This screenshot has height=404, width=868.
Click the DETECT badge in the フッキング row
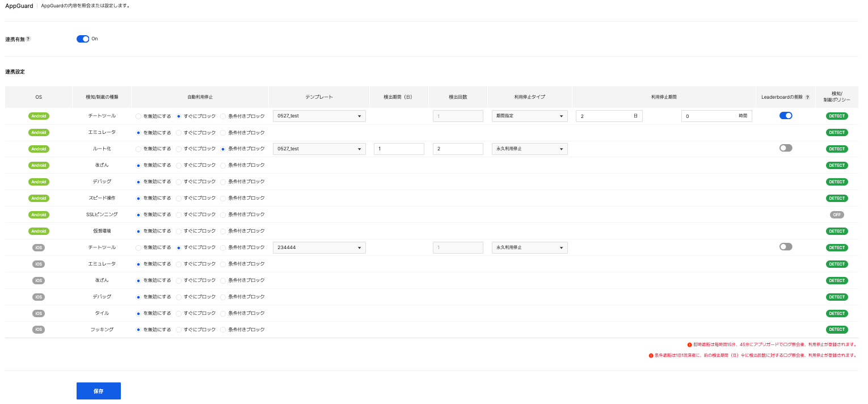pyautogui.click(x=837, y=330)
